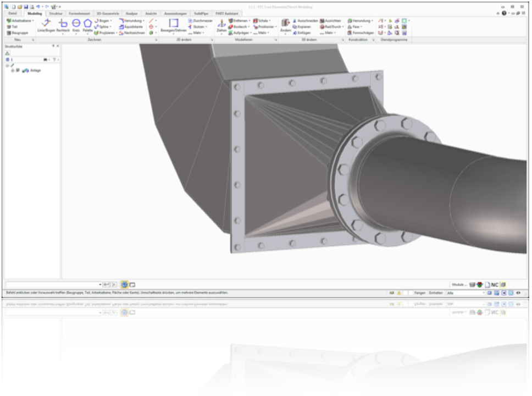Viewport: 532px width, 396px height.
Task: Open the 3D-Geometrie tab
Action: (x=108, y=14)
